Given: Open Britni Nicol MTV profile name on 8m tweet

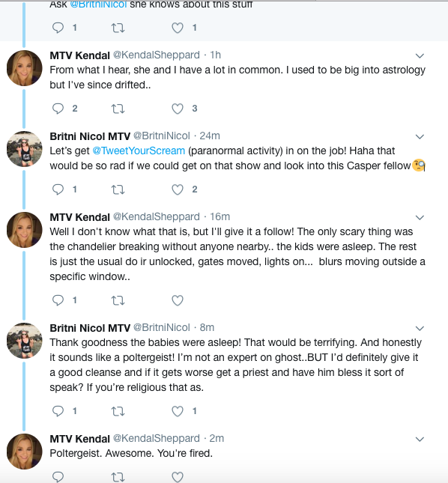Looking at the screenshot, I should (x=90, y=328).
